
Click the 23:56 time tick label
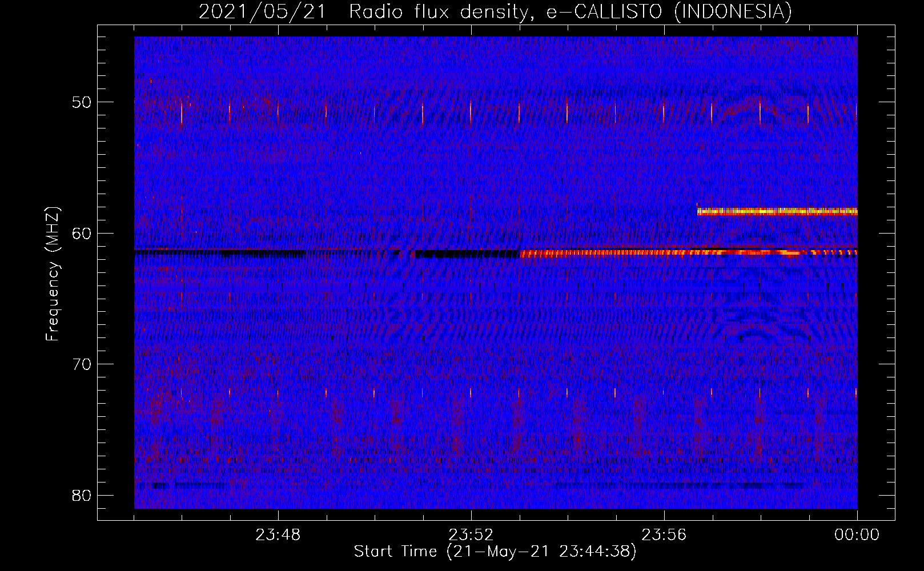tap(664, 535)
